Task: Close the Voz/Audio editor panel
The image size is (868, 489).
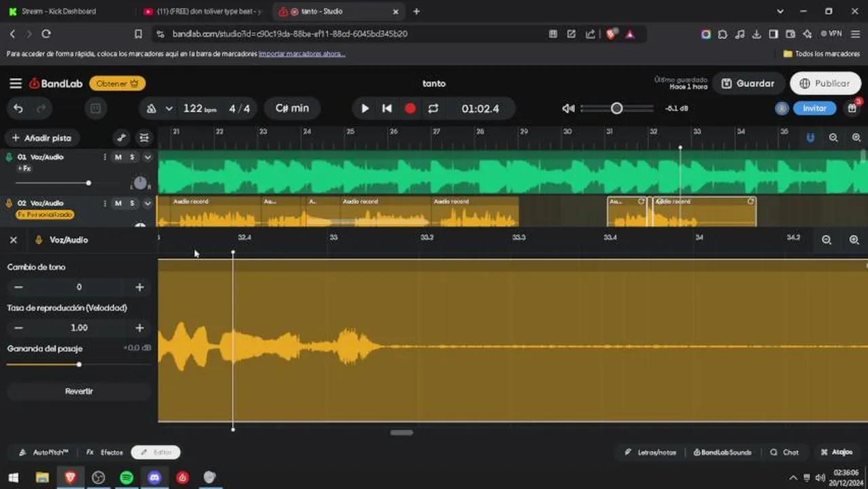Action: (x=13, y=240)
